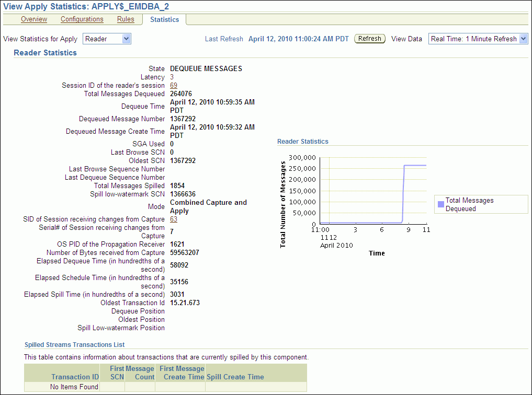Click the Latency value 3
This screenshot has height=395, width=532.
(x=172, y=77)
